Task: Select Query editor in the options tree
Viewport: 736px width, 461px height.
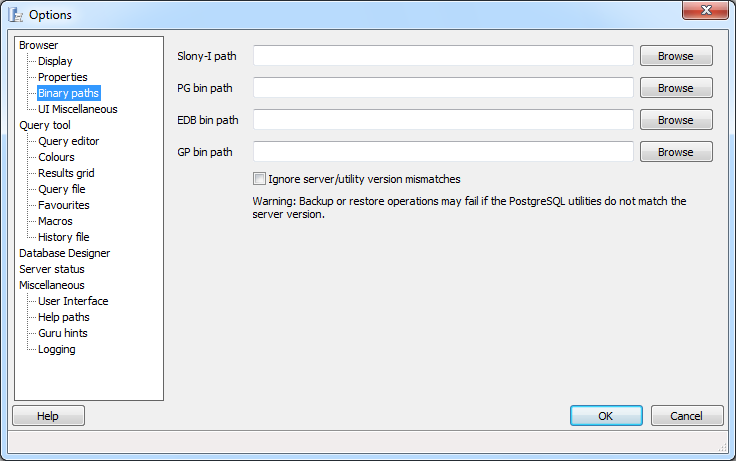Action: tap(68, 141)
